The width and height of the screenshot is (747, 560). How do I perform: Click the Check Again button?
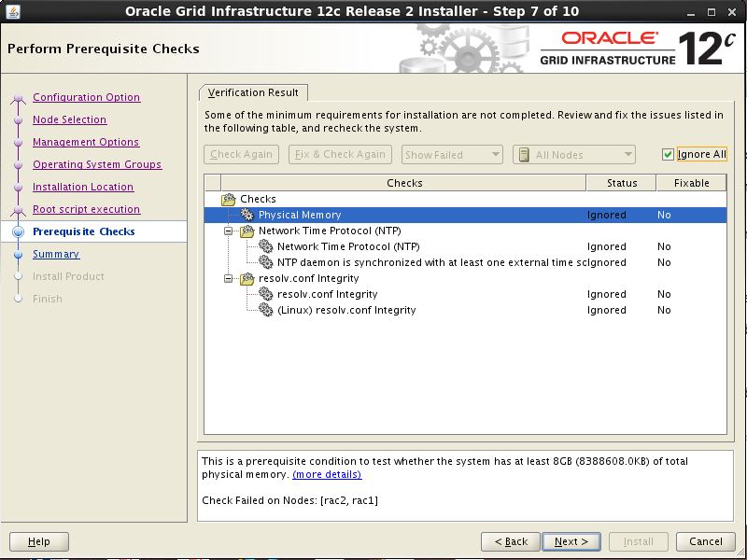pos(241,154)
